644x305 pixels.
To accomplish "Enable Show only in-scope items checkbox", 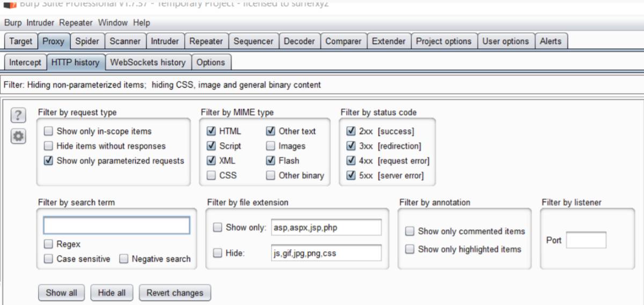I will (x=49, y=131).
